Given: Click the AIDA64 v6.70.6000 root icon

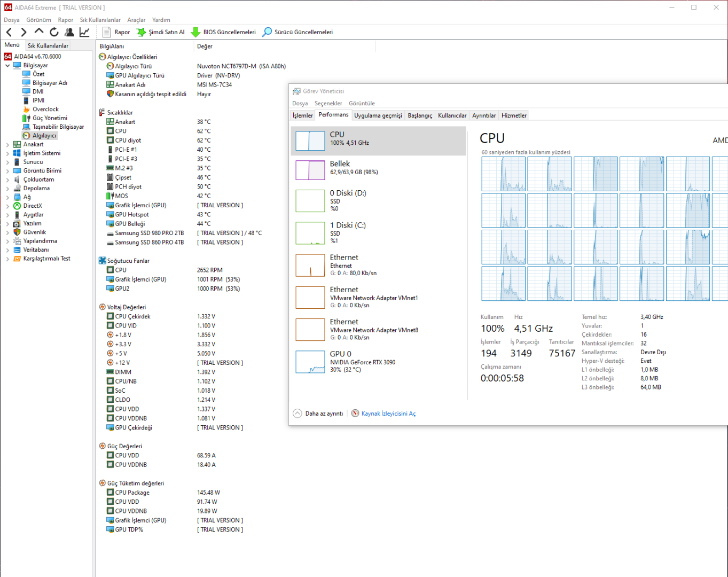Looking at the screenshot, I should pyautogui.click(x=8, y=56).
